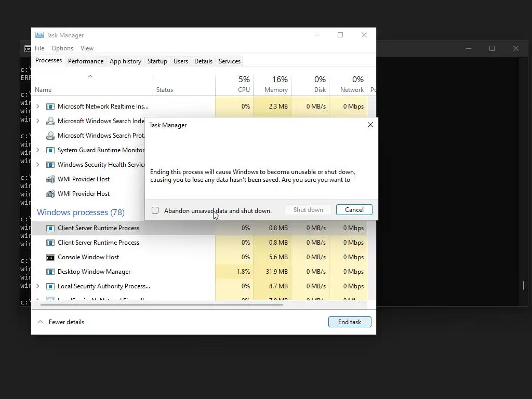Click System Guard Runtime Monitor icon
Image resolution: width=532 pixels, height=399 pixels.
pyautogui.click(x=50, y=150)
